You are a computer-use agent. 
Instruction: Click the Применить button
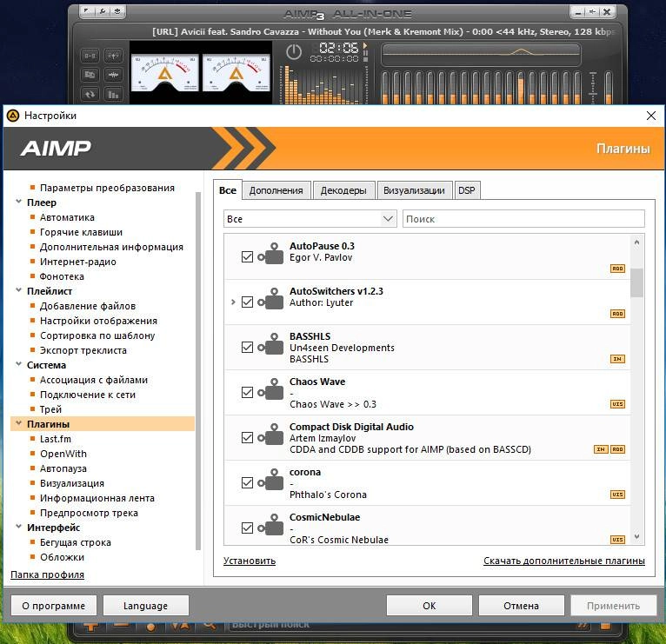pos(613,606)
